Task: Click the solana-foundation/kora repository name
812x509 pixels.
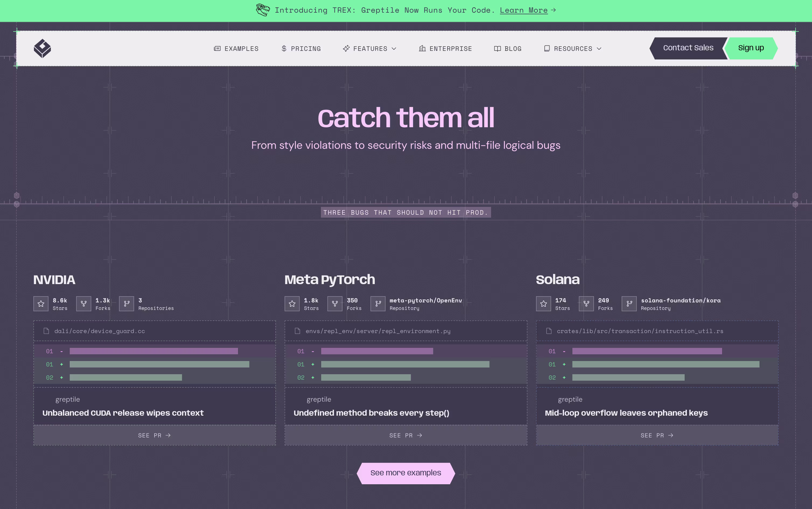Action: pyautogui.click(x=681, y=300)
